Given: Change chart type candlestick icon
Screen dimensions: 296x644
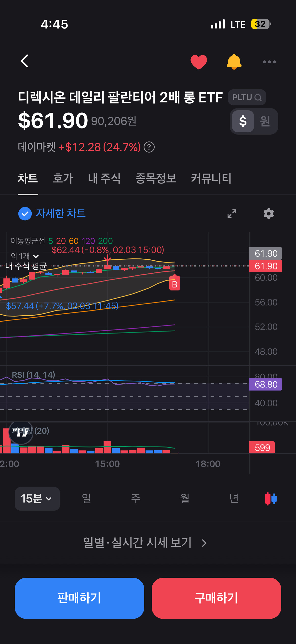Looking at the screenshot, I should [271, 499].
